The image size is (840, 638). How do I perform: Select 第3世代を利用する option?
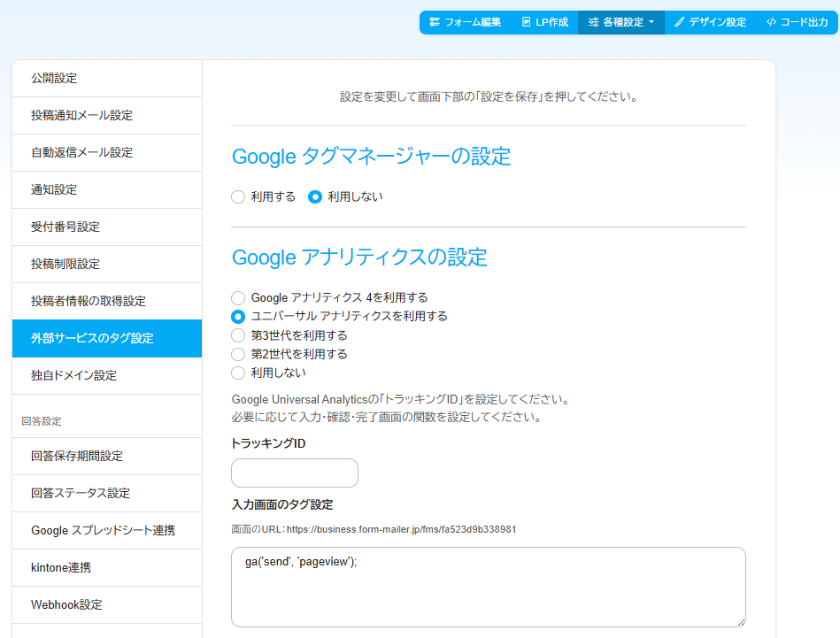point(238,336)
